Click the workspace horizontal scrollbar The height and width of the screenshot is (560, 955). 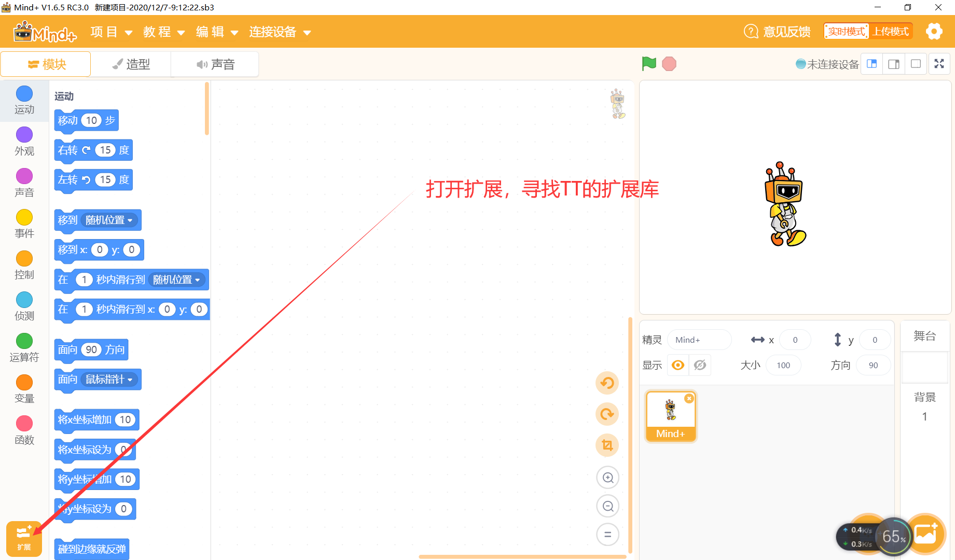(522, 557)
